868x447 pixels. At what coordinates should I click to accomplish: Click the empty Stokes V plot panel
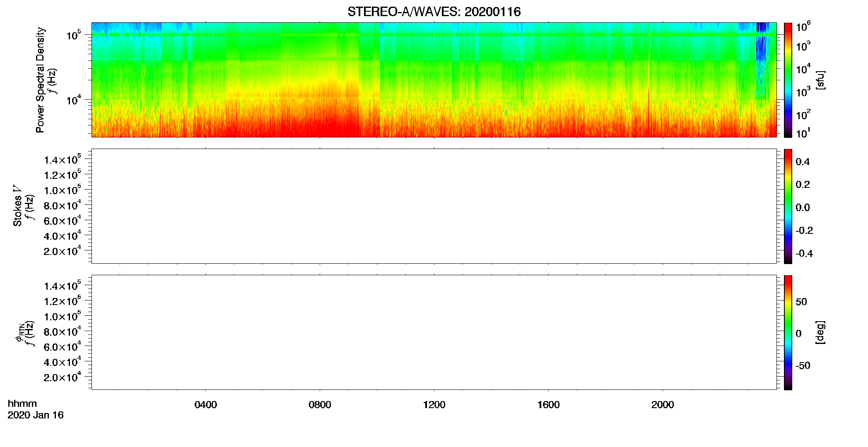click(434, 206)
